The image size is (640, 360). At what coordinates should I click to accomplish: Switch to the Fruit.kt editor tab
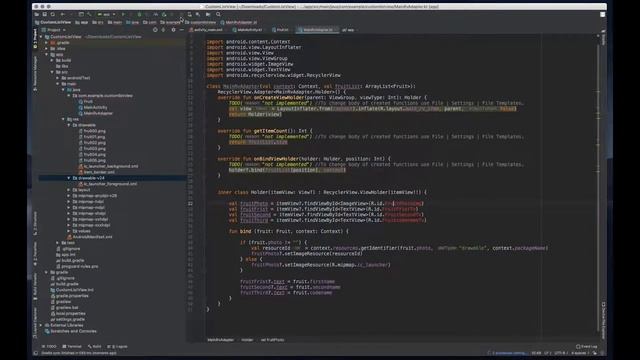tap(280, 30)
